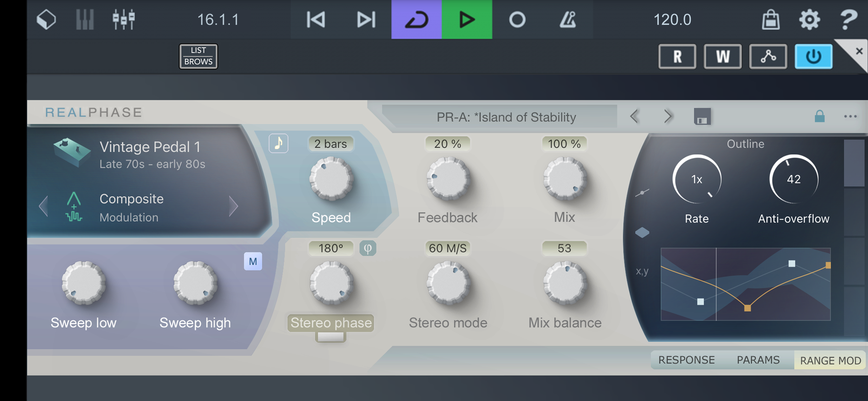Click the orange bottom node in graph
Viewport: 868px width, 401px height.
click(x=747, y=308)
